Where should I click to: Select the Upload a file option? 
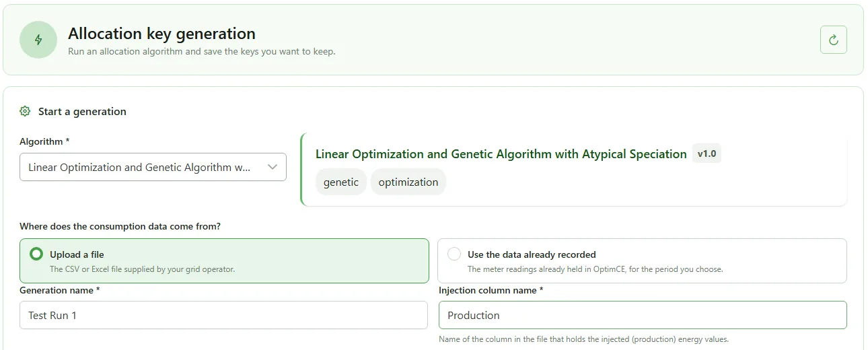tap(224, 260)
